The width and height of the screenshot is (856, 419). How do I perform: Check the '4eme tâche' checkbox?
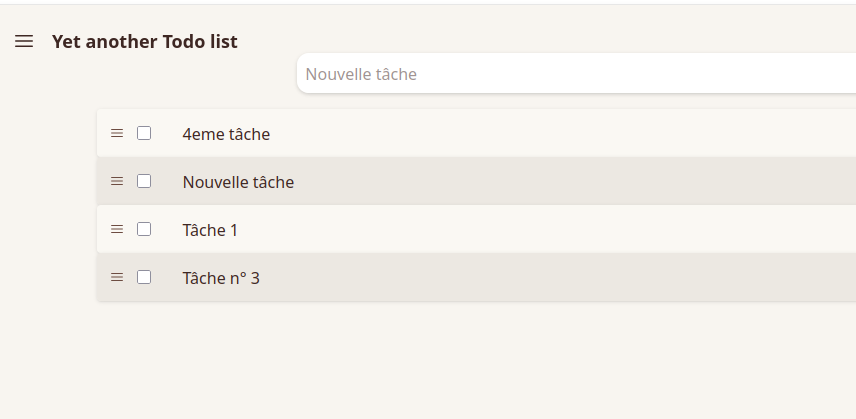(x=144, y=133)
